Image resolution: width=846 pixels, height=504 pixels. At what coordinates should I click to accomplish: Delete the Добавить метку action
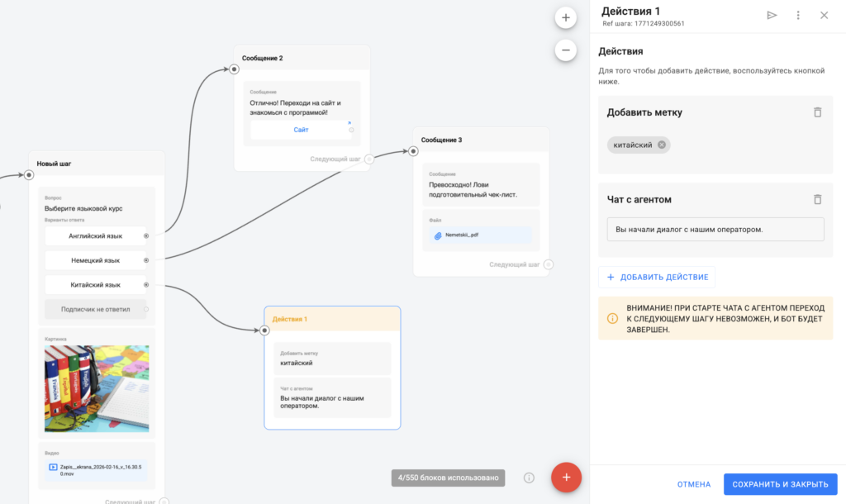point(817,112)
